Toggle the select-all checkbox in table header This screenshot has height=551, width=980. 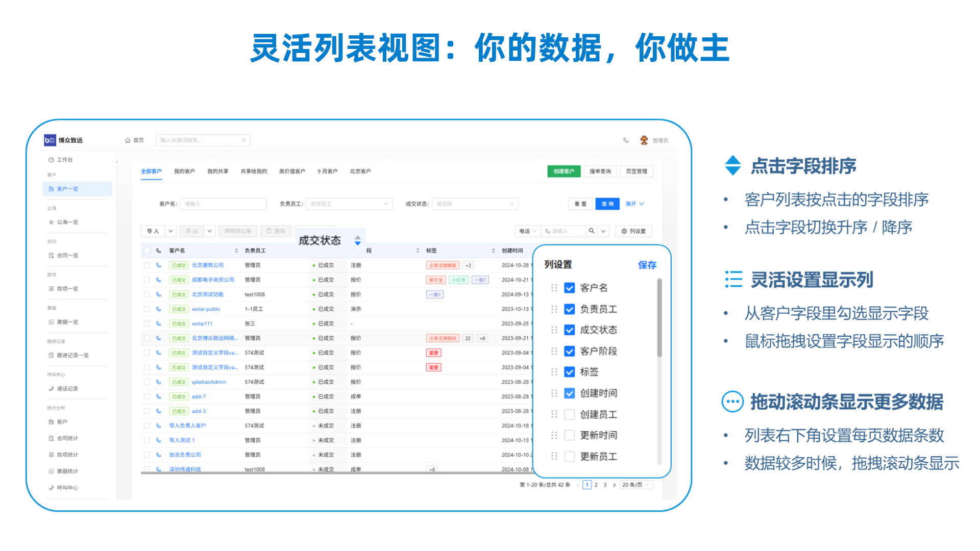(147, 251)
